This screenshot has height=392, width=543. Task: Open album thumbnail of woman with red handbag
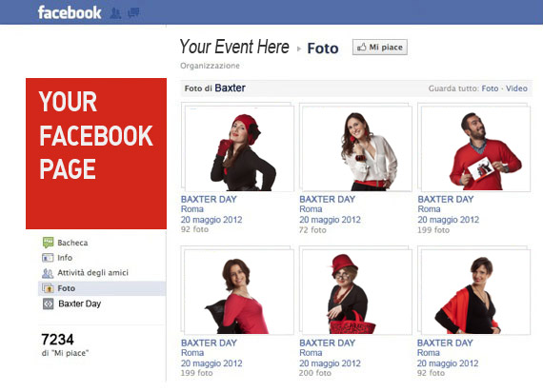[358, 292]
